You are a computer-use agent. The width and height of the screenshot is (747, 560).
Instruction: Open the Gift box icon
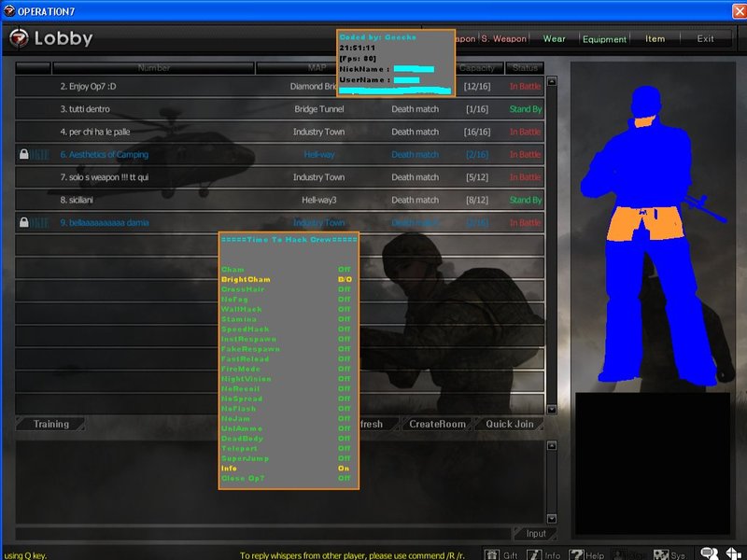click(x=492, y=554)
